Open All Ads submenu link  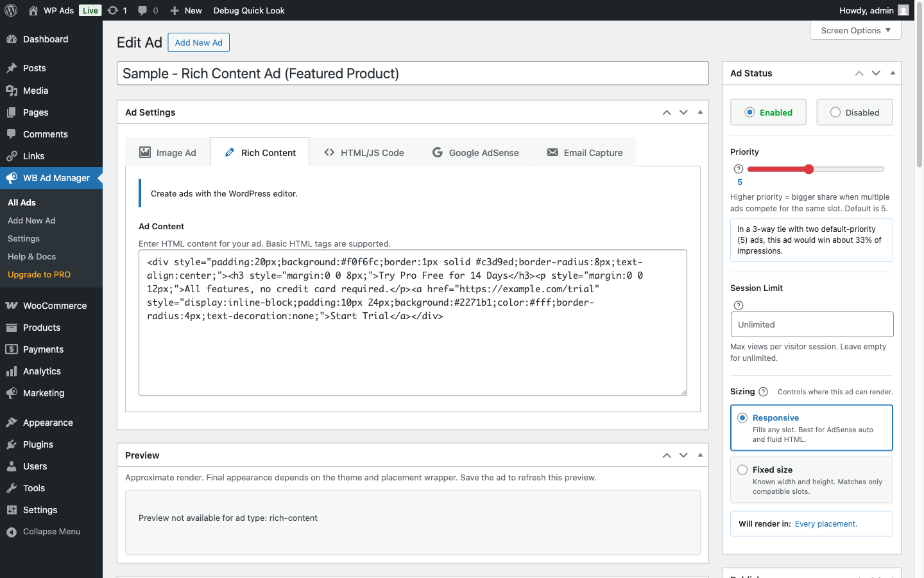(22, 202)
